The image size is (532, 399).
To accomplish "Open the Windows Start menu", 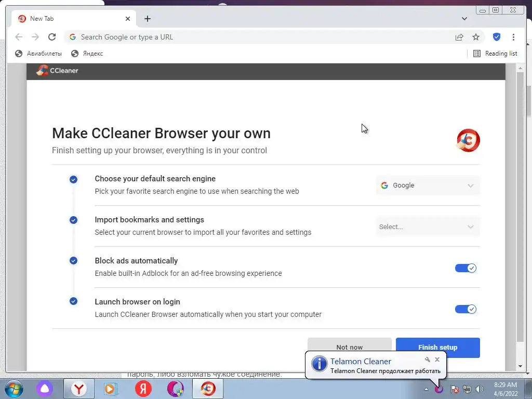I will (14, 389).
